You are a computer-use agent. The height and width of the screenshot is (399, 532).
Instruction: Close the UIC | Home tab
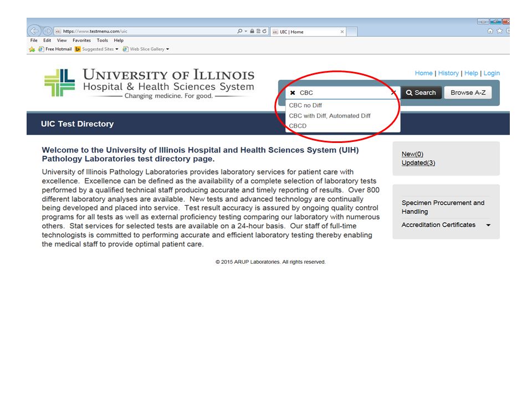342,32
